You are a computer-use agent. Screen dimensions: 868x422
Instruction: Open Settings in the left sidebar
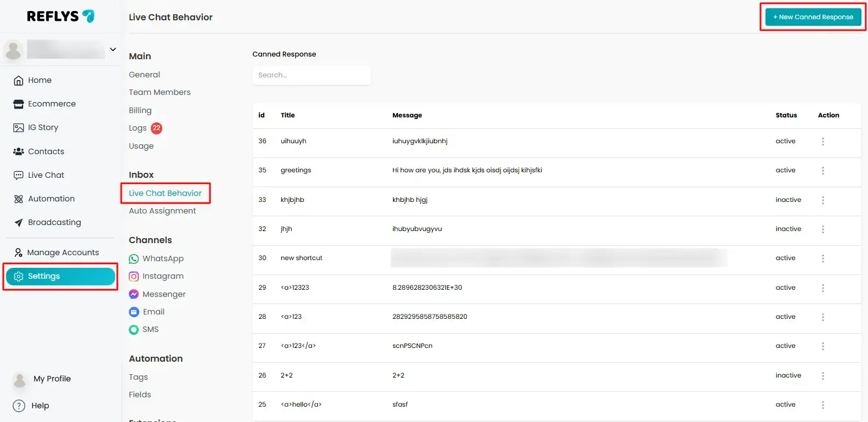tap(60, 277)
